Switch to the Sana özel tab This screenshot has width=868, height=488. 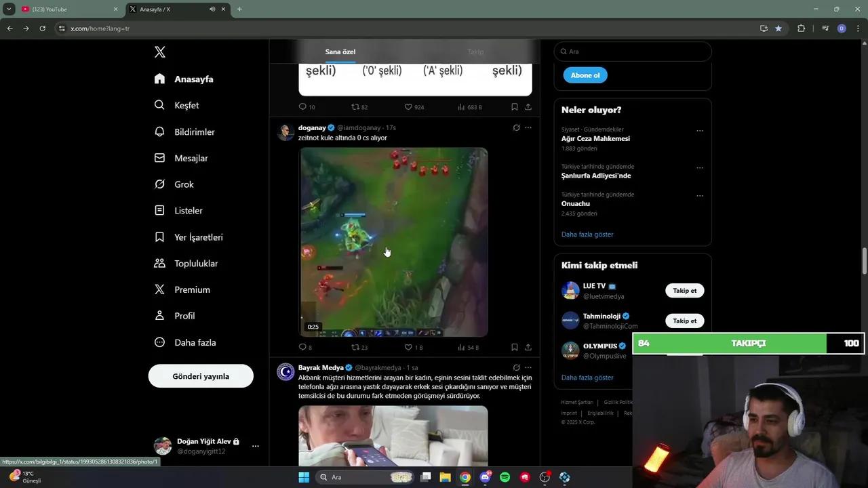tap(340, 52)
